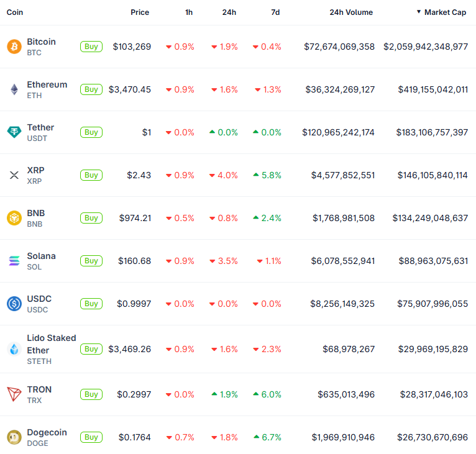Click the Lido Staked Ether icon
The height and width of the screenshot is (454, 476).
point(14,349)
